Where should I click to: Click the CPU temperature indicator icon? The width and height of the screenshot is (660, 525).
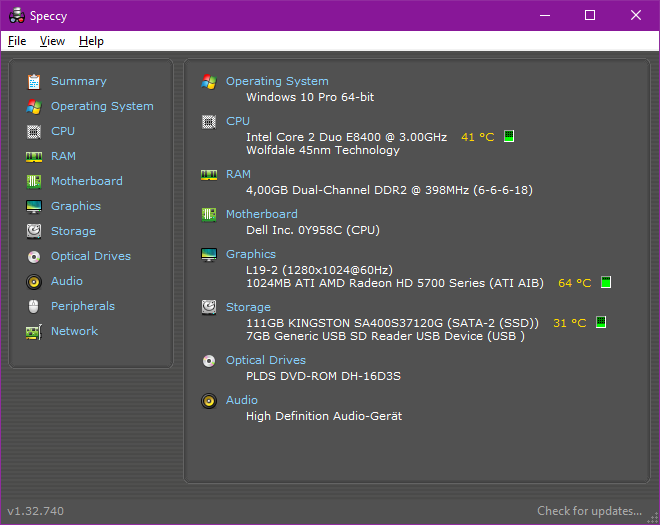pyautogui.click(x=509, y=136)
